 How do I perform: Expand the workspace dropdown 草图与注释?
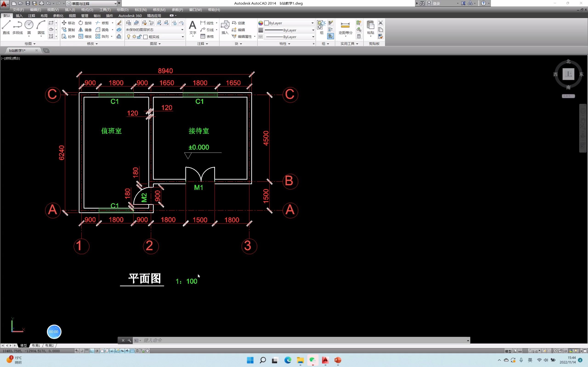coord(115,3)
